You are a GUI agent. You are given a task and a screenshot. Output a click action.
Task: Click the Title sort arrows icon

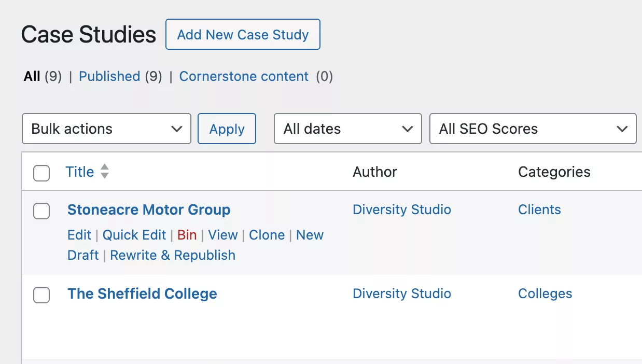105,172
